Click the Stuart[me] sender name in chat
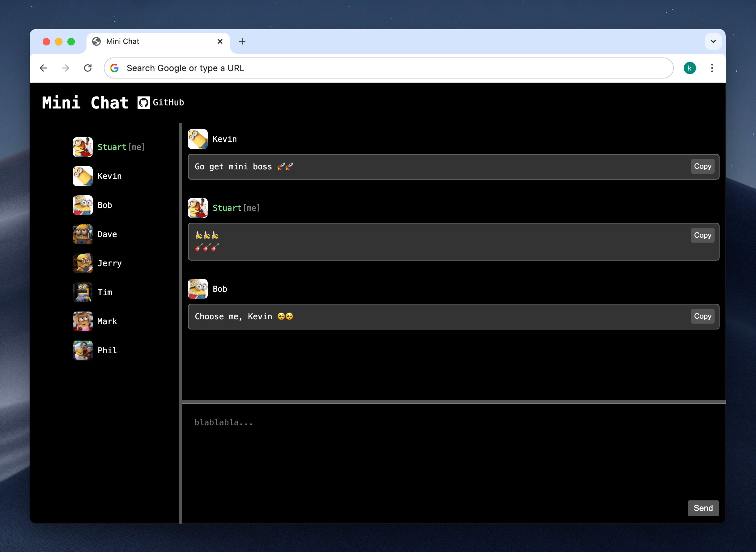Viewport: 756px width, 552px height. (x=236, y=208)
